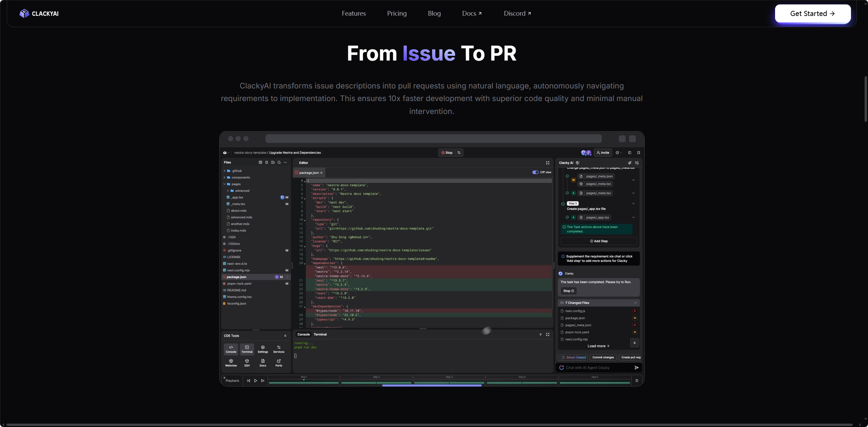Click the search icon in Files panel
Image resolution: width=868 pixels, height=427 pixels.
(x=279, y=162)
